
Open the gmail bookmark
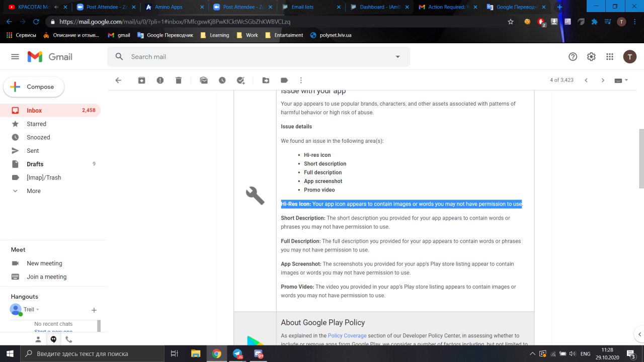pyautogui.click(x=119, y=35)
